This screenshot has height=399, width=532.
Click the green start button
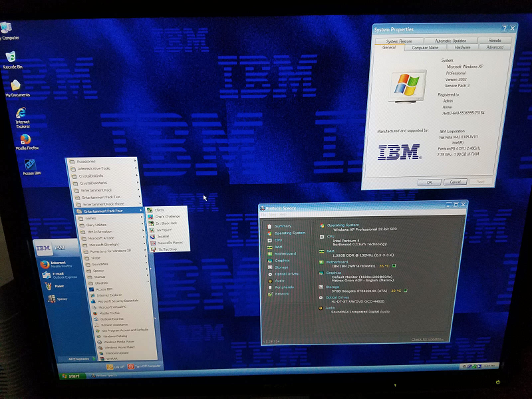(71, 376)
